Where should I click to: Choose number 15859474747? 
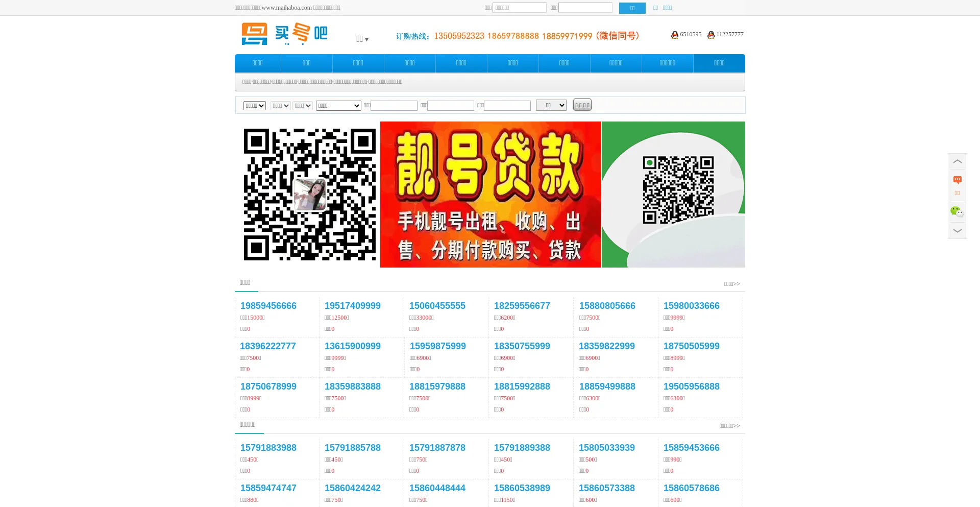[268, 488]
